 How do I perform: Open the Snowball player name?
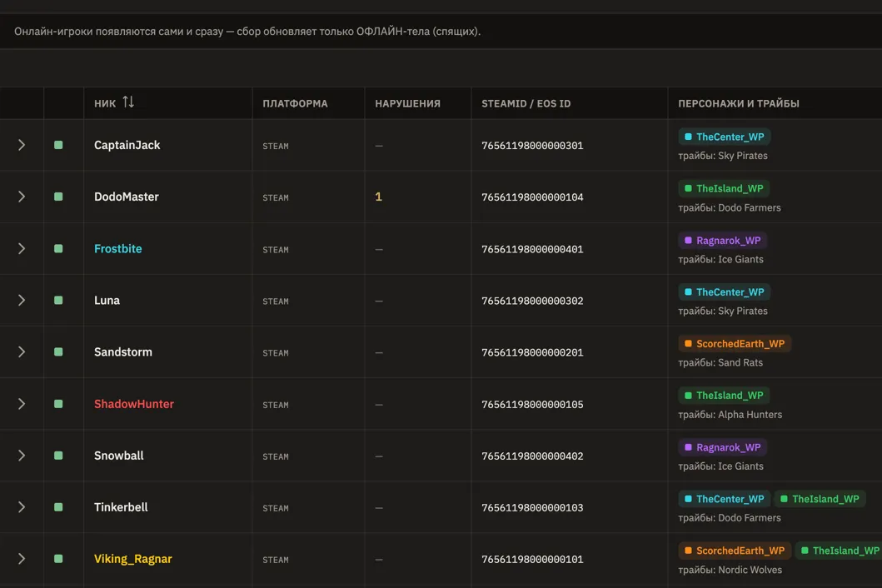point(119,456)
